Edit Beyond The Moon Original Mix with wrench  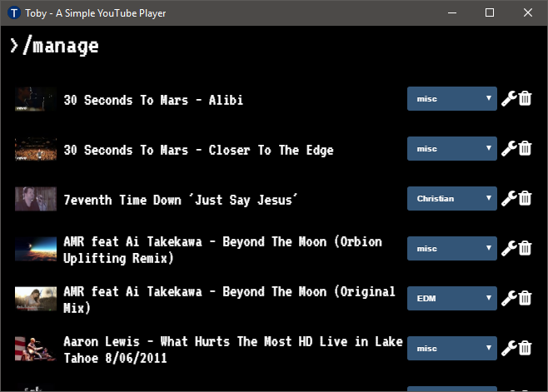tap(509, 298)
